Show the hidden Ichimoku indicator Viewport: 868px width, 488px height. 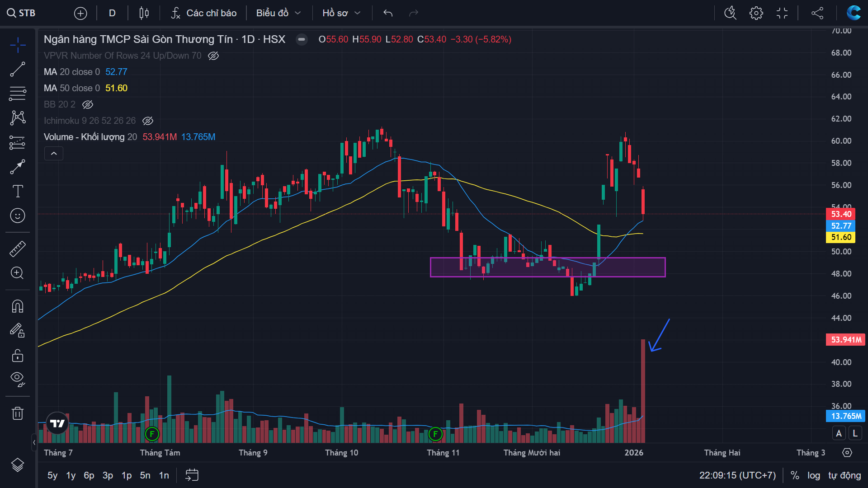point(148,121)
